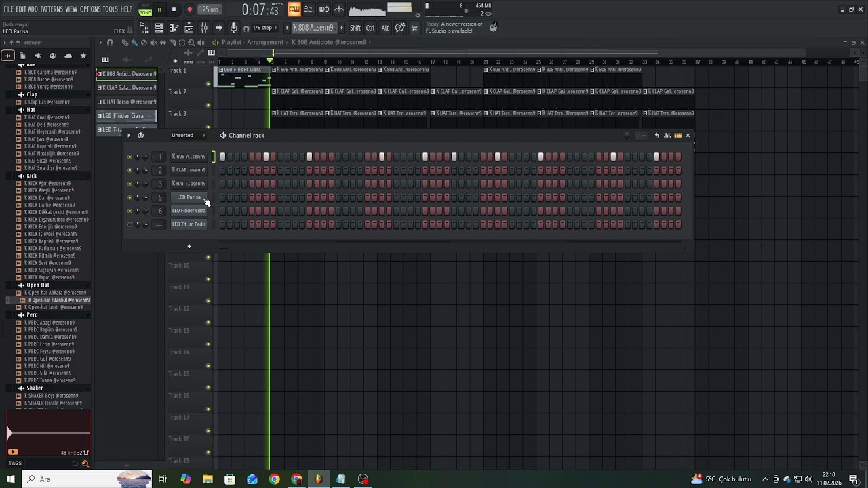This screenshot has height=488, width=868.
Task: Toggle step/piano roll view in Channel rack
Action: click(x=677, y=136)
